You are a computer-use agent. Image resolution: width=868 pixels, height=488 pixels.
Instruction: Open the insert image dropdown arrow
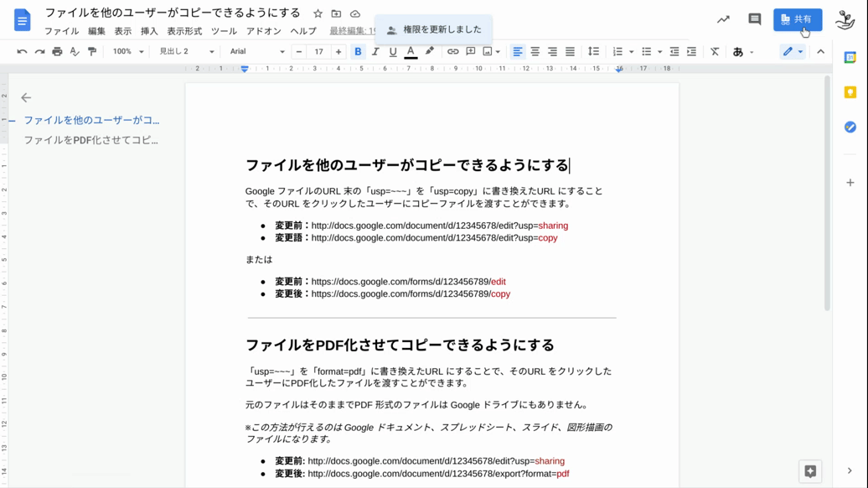point(499,52)
